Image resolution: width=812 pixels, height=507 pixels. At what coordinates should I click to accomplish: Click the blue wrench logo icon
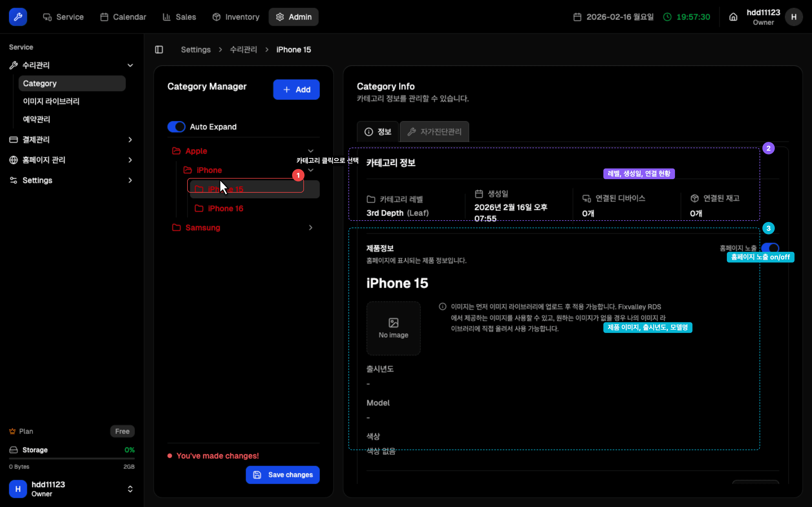[18, 17]
